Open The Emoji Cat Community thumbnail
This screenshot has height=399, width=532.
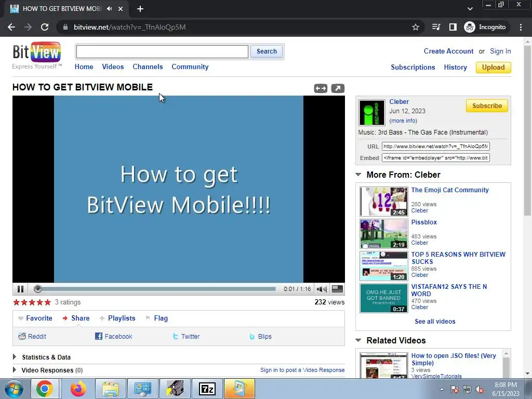coord(384,202)
